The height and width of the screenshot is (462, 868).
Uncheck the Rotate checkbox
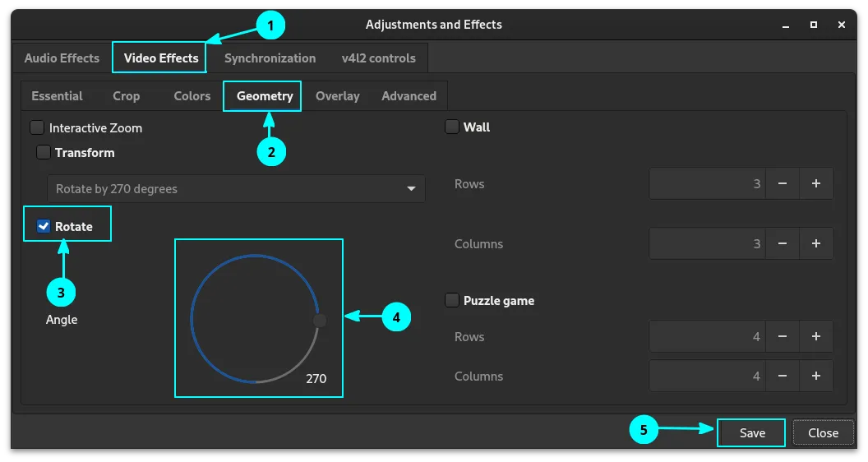pyautogui.click(x=44, y=227)
